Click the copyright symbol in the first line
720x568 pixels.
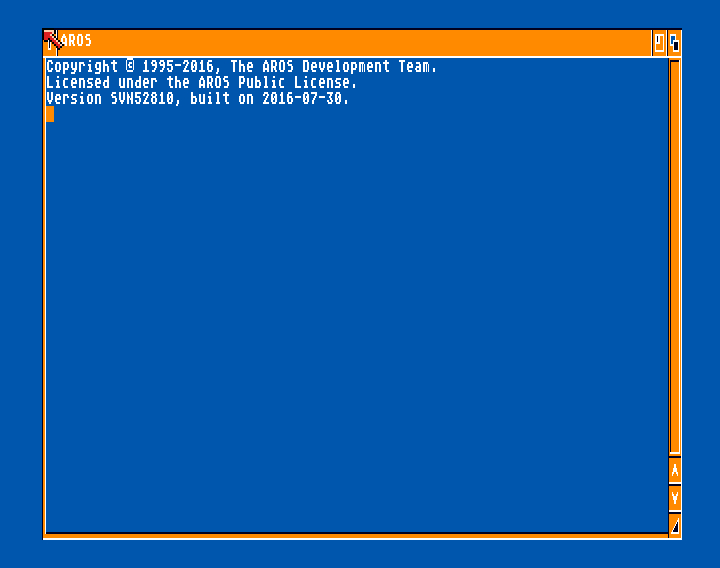pyautogui.click(x=130, y=66)
